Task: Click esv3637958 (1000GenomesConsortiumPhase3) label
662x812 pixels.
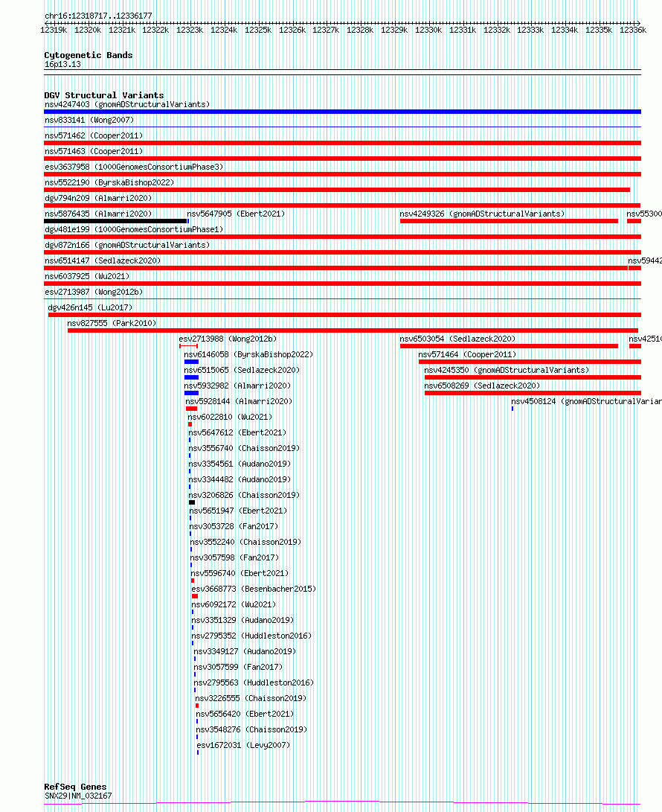Action: coord(134,167)
